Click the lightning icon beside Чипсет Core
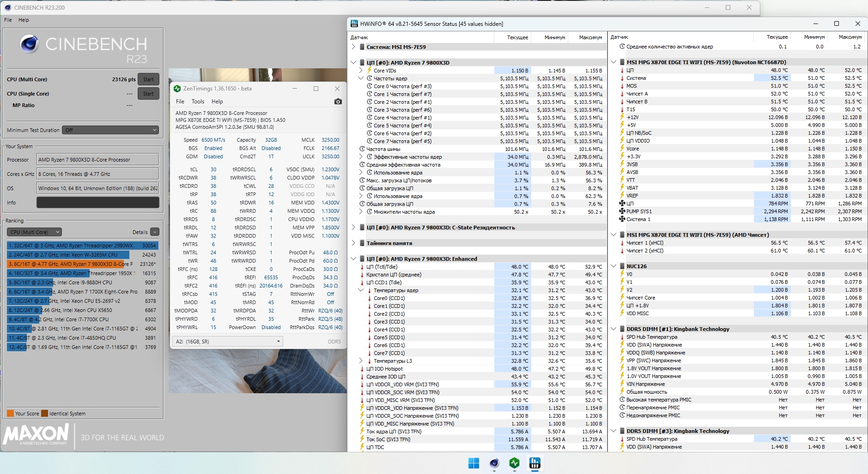The height and width of the screenshot is (474, 868). point(622,298)
